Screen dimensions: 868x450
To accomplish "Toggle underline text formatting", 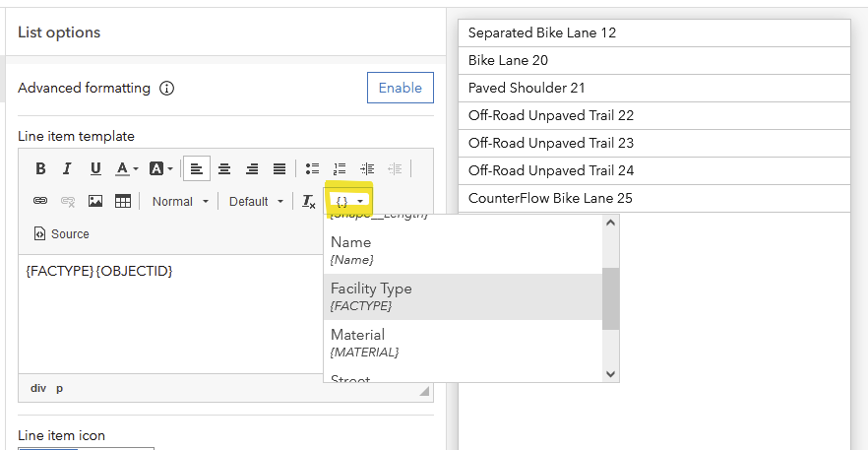I will pos(95,168).
